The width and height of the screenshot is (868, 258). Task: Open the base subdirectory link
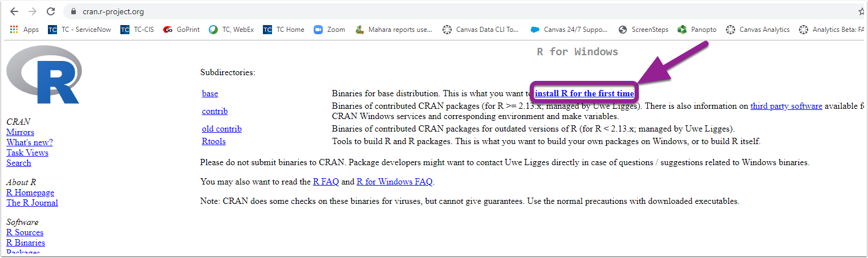210,93
